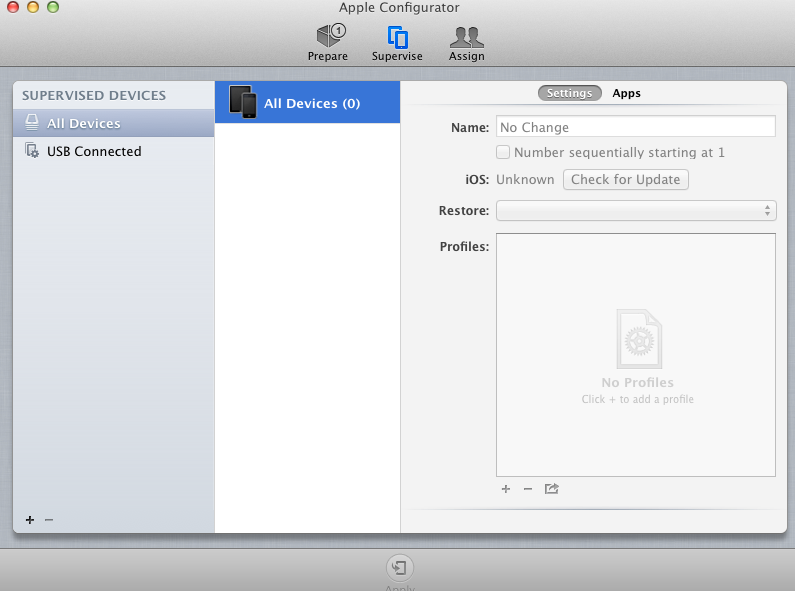
Task: Select USB Connected in the sidebar
Action: click(x=114, y=151)
